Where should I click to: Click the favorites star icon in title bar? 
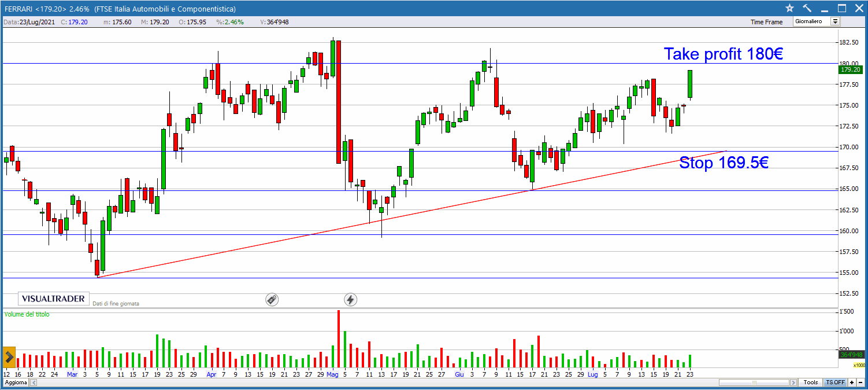point(790,8)
